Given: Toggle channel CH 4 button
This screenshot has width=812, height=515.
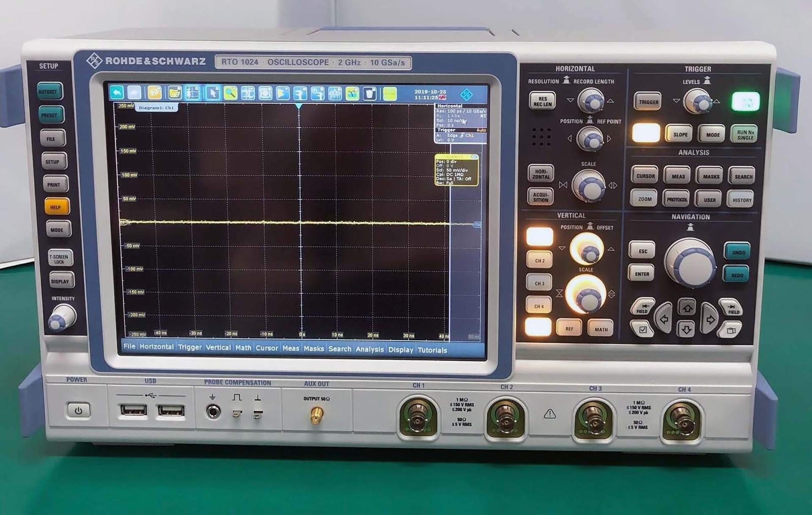Looking at the screenshot, I should click(x=539, y=306).
